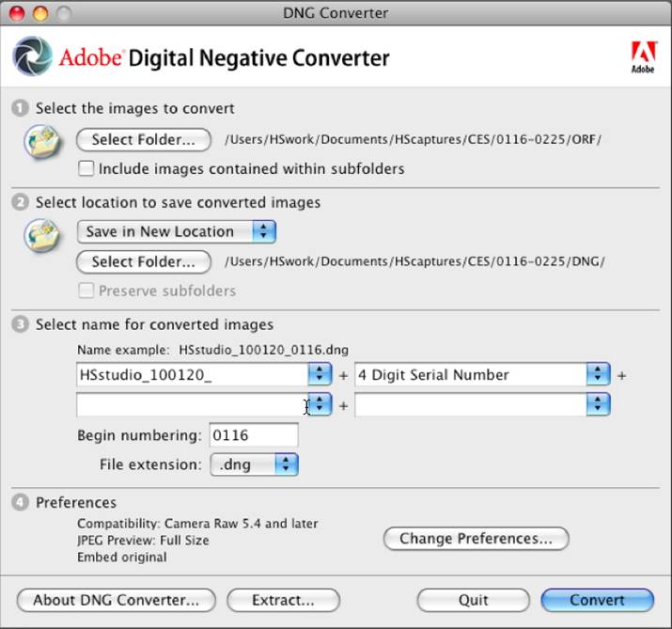The width and height of the screenshot is (672, 629).
Task: Expand the 4 Digit Serial Number dropdown
Action: click(x=598, y=374)
